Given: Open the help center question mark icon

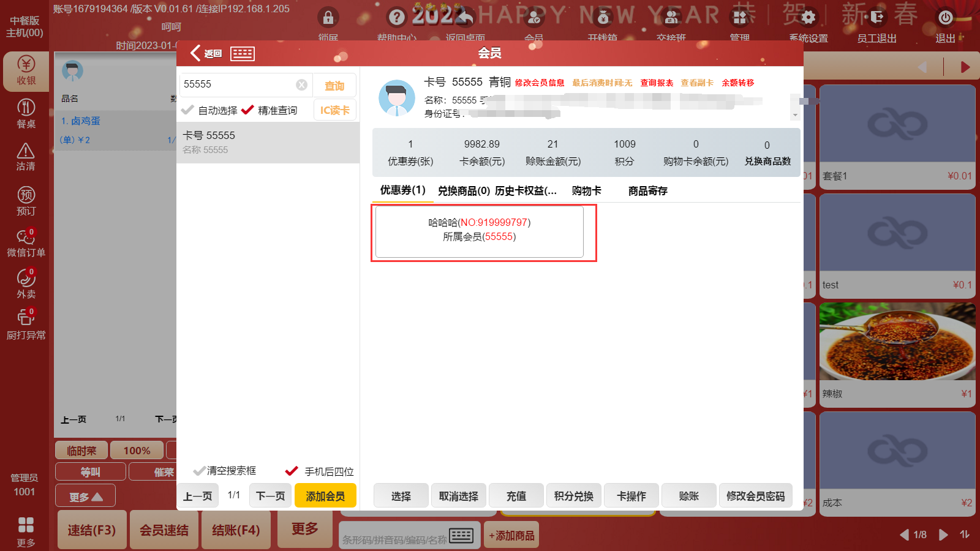Looking at the screenshot, I should pos(397,18).
